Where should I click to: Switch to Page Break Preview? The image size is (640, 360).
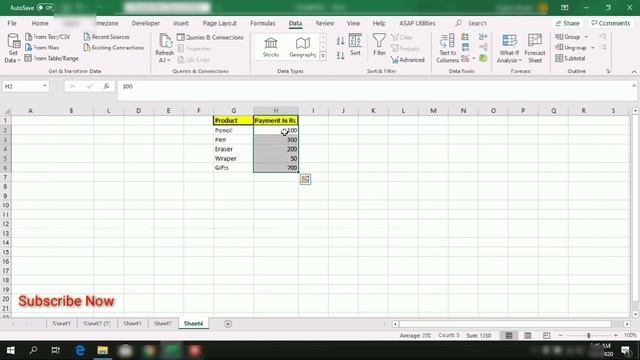click(x=546, y=336)
